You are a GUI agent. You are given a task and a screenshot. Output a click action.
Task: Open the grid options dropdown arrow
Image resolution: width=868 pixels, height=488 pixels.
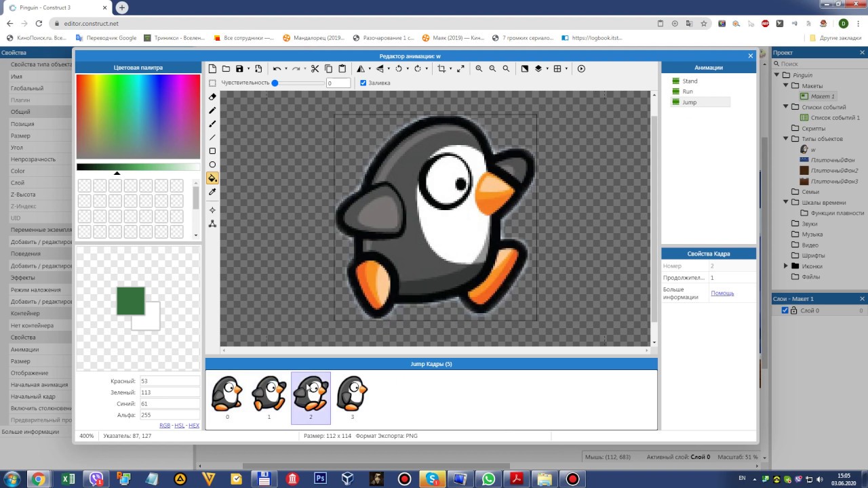coord(566,68)
